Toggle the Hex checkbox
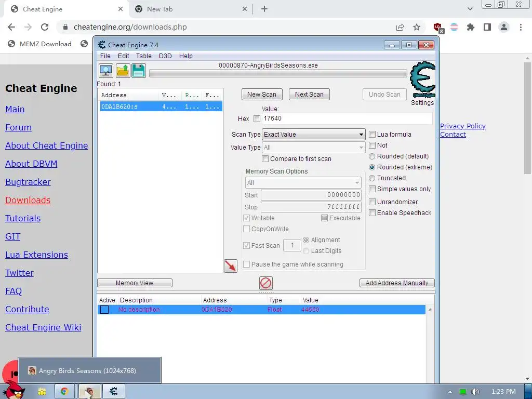 coord(257,119)
